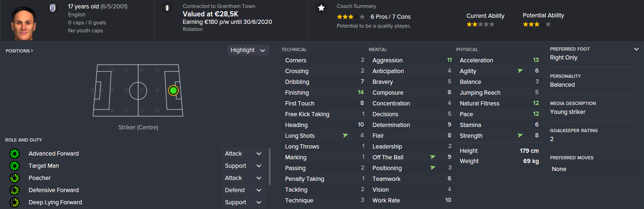
Task: Click the England national badge icon
Action: click(x=52, y=8)
